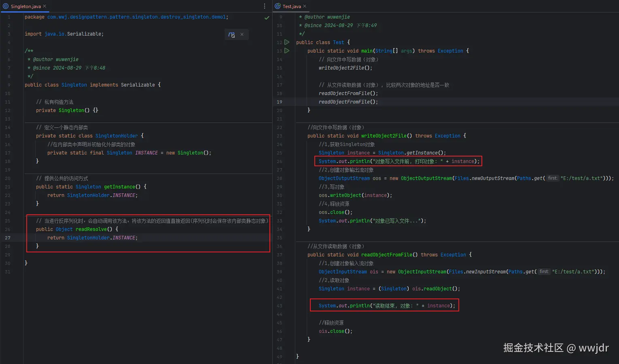Click the readObjectFromFile method declaration name
This screenshot has height=364, width=619.
[x=387, y=255]
